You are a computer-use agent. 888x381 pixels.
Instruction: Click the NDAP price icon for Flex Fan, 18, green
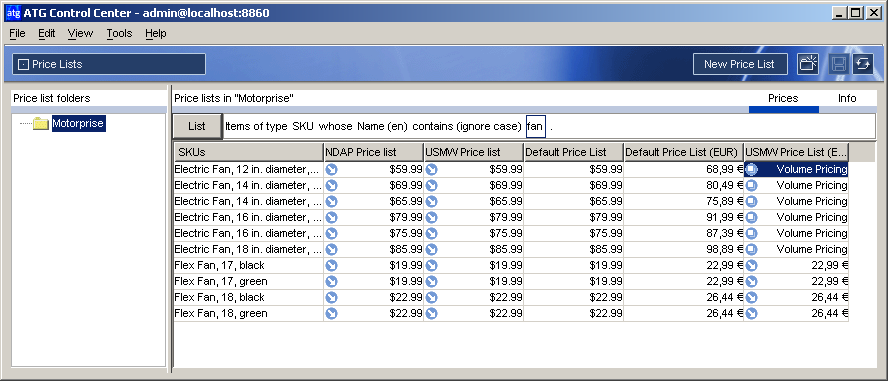pos(331,313)
